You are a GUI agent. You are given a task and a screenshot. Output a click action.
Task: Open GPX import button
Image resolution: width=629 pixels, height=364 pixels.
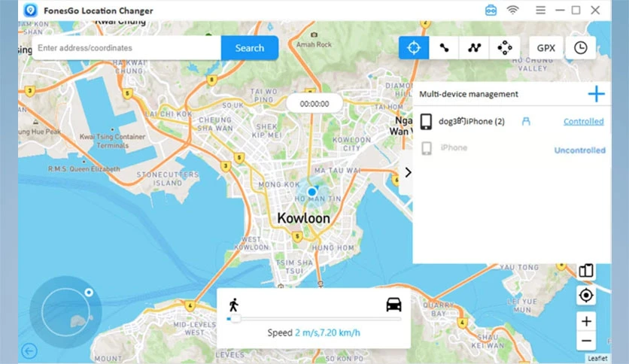pos(546,47)
